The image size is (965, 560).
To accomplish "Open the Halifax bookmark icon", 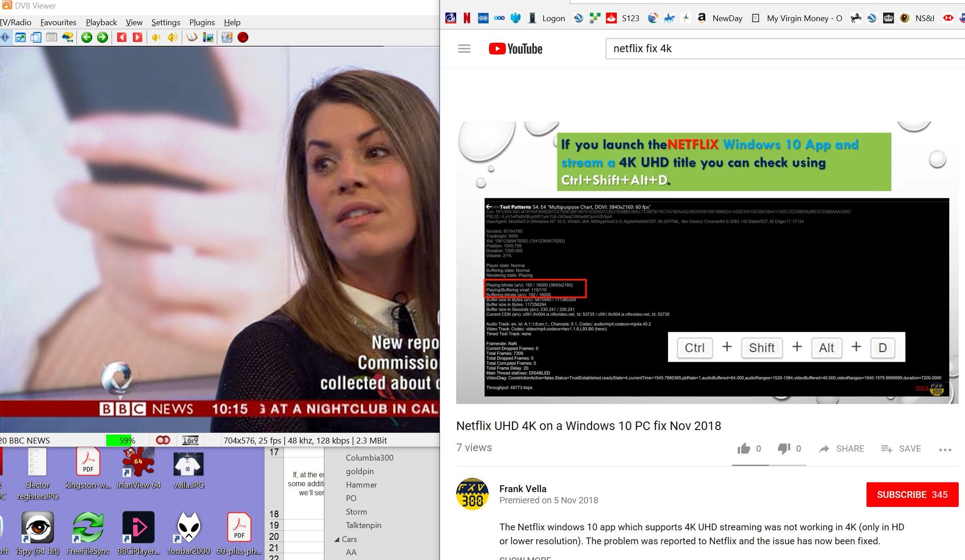I will pos(483,18).
